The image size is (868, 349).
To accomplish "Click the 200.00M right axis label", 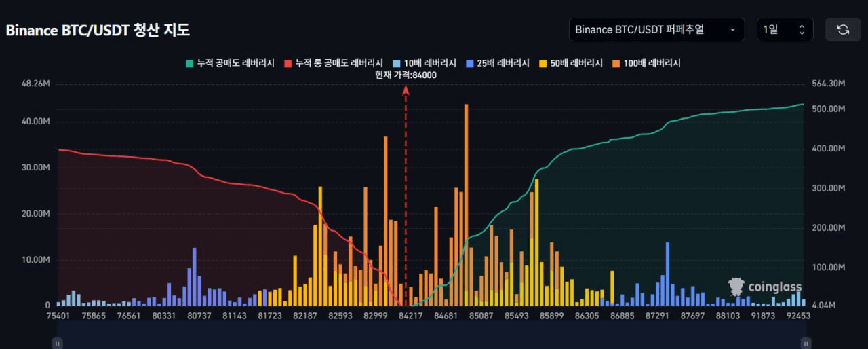I will click(829, 228).
